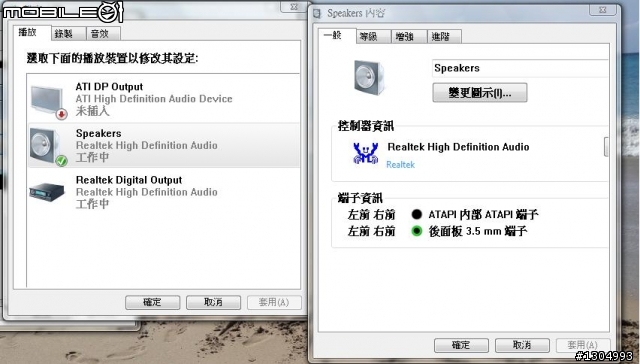Image resolution: width=640 pixels, height=364 pixels.
Task: Click 變更圖示(I)... button
Action: tap(480, 93)
